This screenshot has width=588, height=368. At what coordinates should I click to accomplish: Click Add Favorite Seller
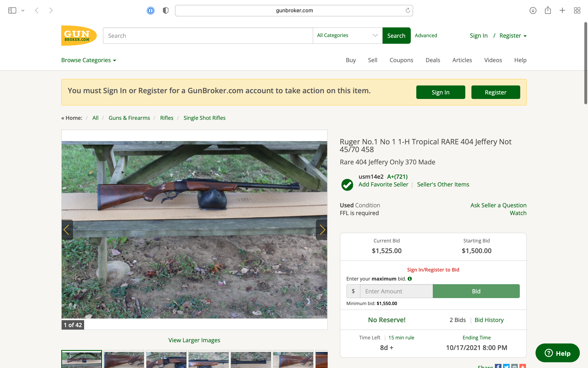383,184
